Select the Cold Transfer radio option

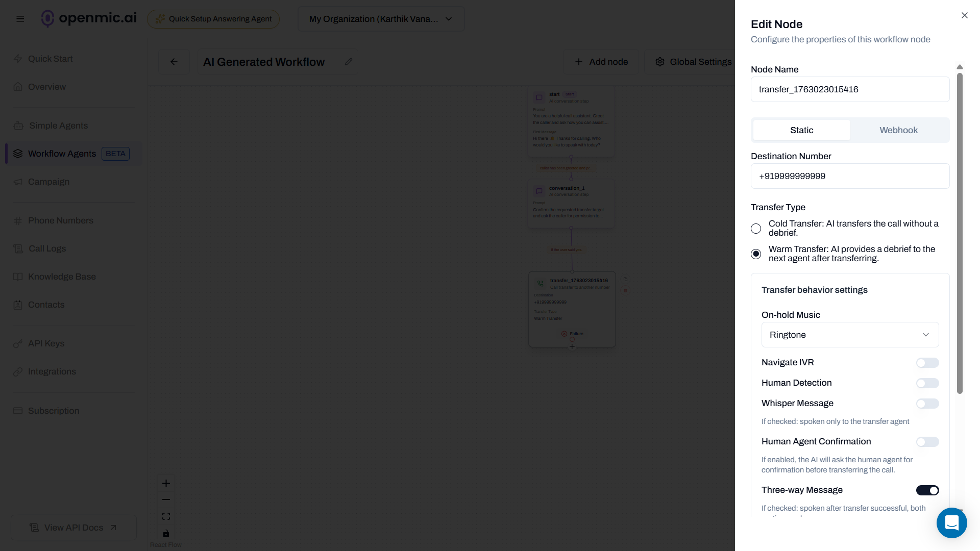pos(756,229)
